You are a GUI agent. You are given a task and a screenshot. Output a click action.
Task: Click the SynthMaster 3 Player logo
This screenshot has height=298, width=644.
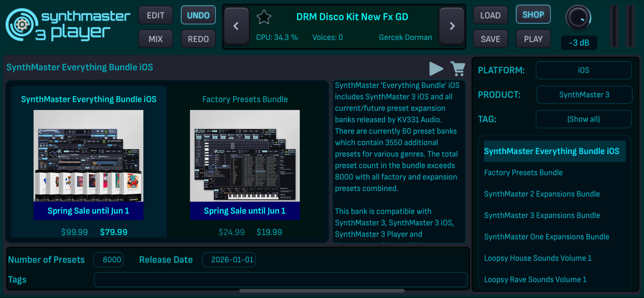68,25
